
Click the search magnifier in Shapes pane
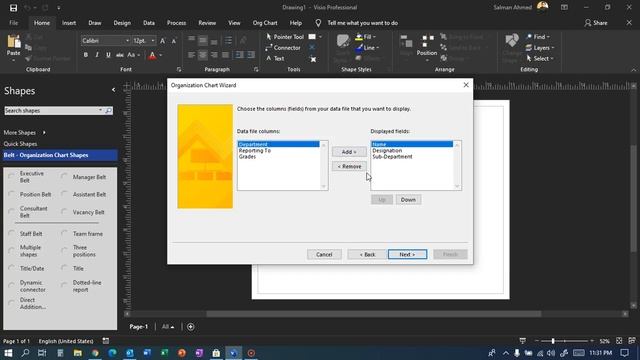108,111
